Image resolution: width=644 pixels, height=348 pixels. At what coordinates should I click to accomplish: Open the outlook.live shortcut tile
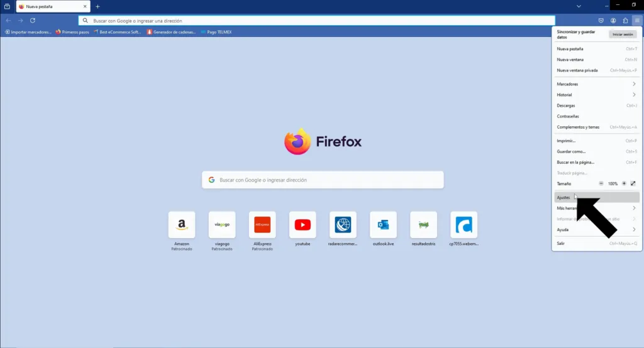click(383, 225)
